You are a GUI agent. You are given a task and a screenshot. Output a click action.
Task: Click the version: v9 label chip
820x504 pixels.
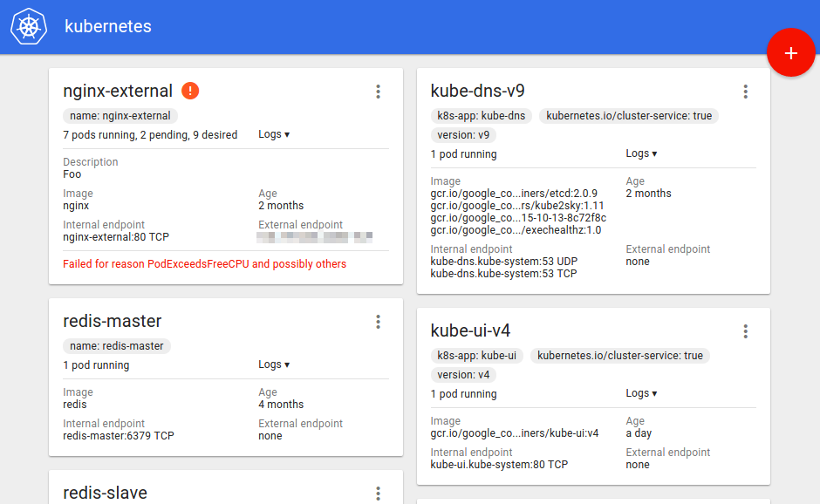click(x=462, y=134)
